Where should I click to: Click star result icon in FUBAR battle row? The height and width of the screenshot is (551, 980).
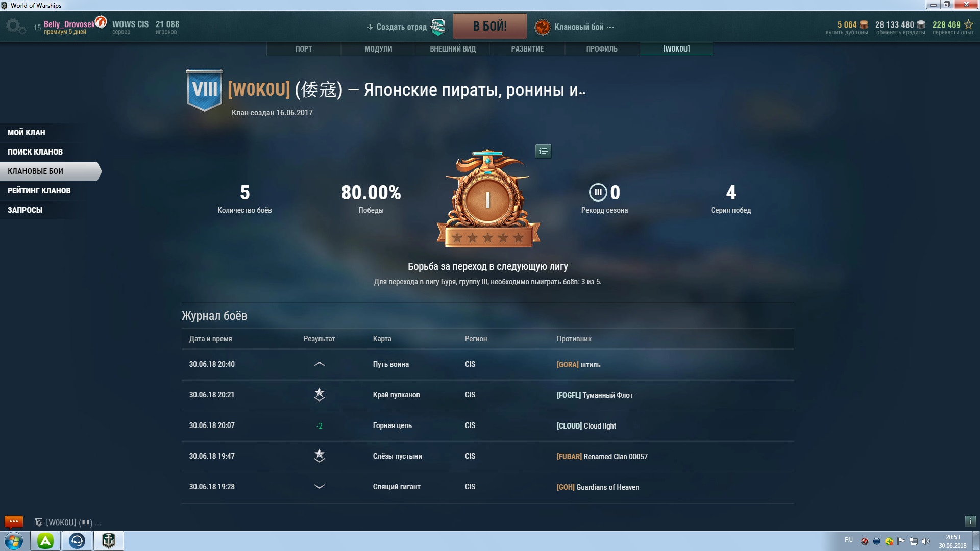pos(320,456)
